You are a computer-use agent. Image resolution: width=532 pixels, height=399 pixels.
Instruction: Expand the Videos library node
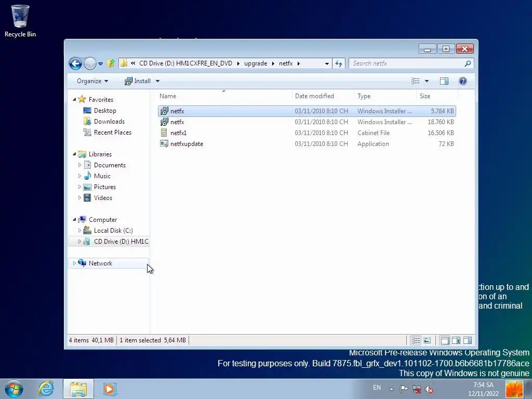click(79, 198)
